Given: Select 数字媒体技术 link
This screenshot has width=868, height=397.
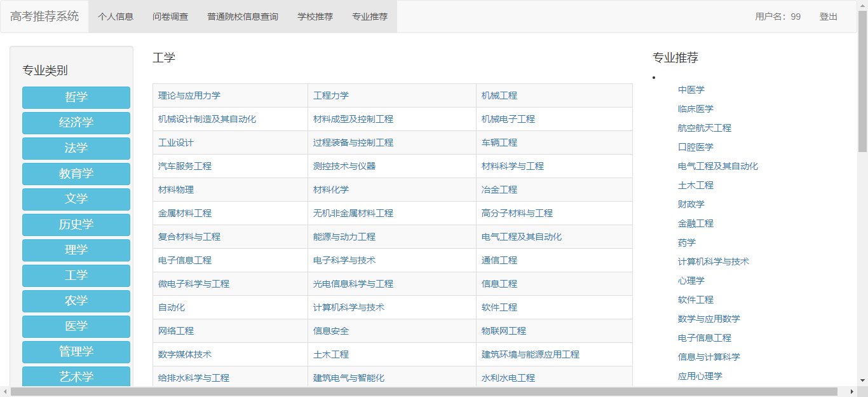Looking at the screenshot, I should tap(185, 354).
